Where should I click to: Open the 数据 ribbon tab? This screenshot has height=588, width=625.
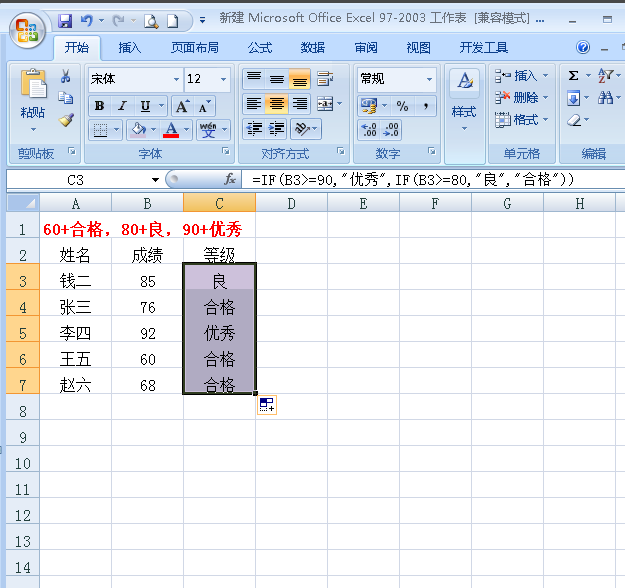(312, 48)
